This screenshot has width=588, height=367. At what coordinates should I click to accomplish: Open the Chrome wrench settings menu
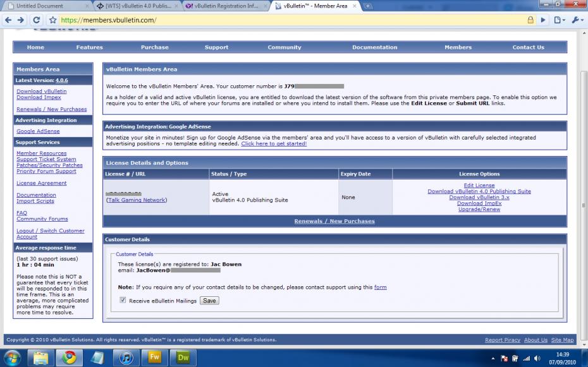pos(577,20)
